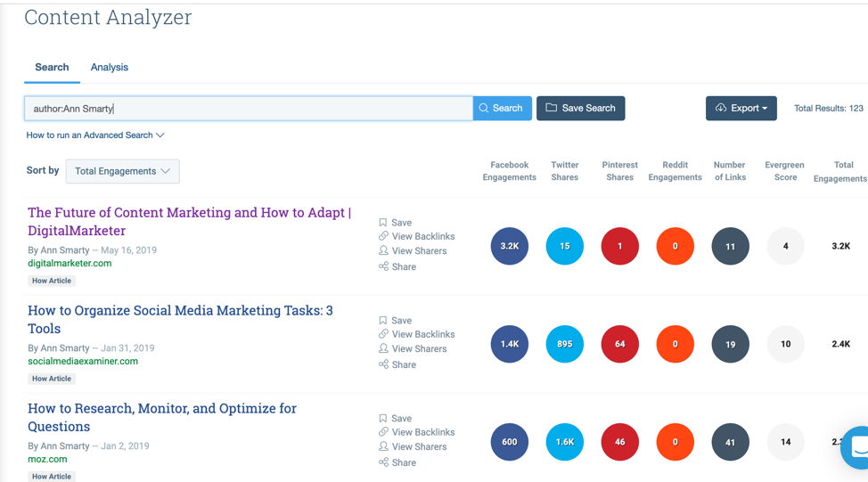Switch to the Analysis tab
The height and width of the screenshot is (482, 868).
click(110, 67)
